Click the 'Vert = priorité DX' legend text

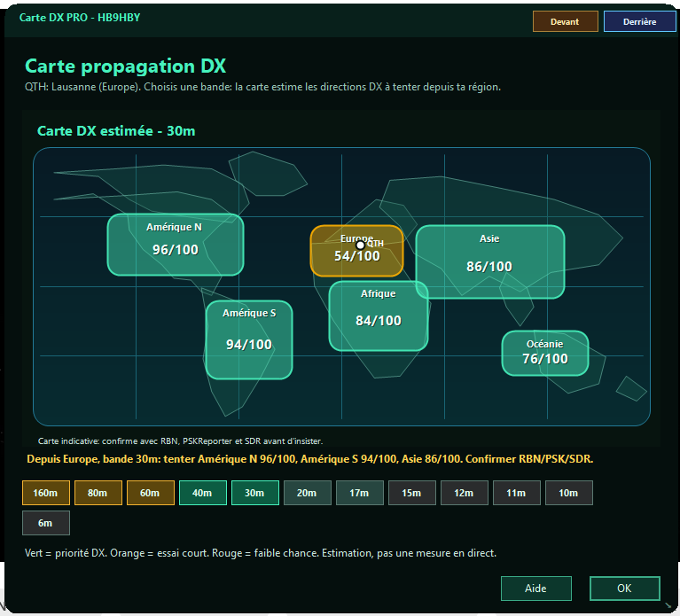pos(260,553)
